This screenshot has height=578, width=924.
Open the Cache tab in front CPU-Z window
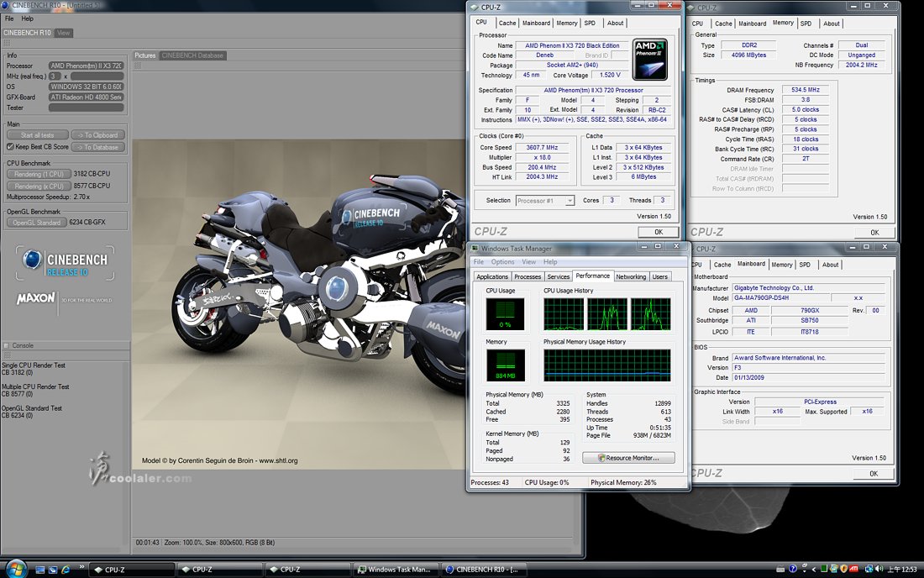(x=507, y=23)
